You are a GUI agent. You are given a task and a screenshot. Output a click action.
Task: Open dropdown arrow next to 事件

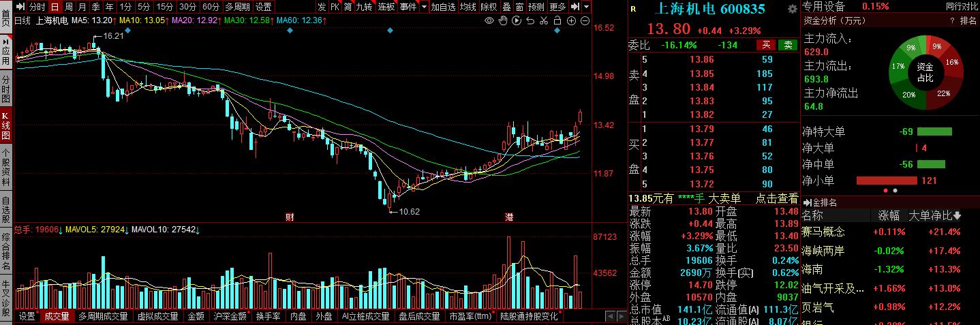(424, 7)
